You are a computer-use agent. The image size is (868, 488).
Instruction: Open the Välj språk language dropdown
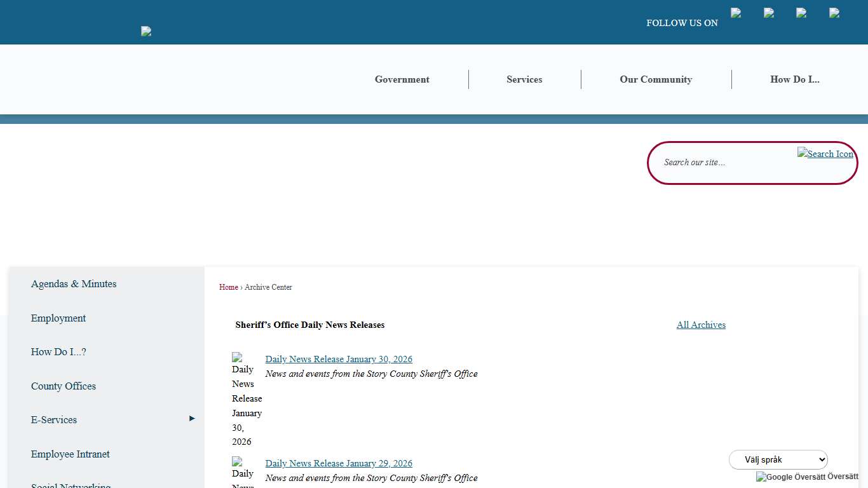pyautogui.click(x=778, y=459)
